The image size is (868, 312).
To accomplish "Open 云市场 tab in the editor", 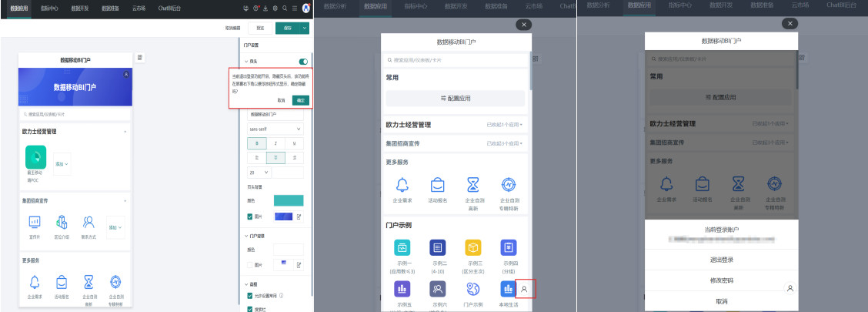I will pos(139,8).
